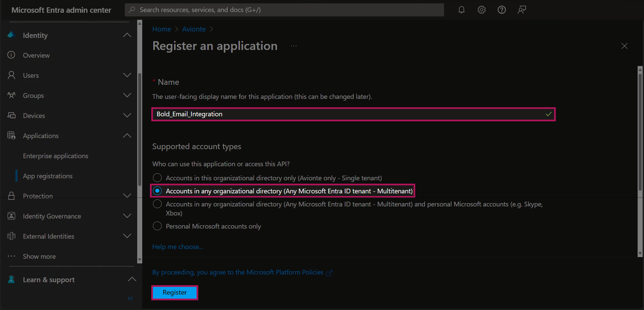Open the settings gear icon

pos(482,10)
